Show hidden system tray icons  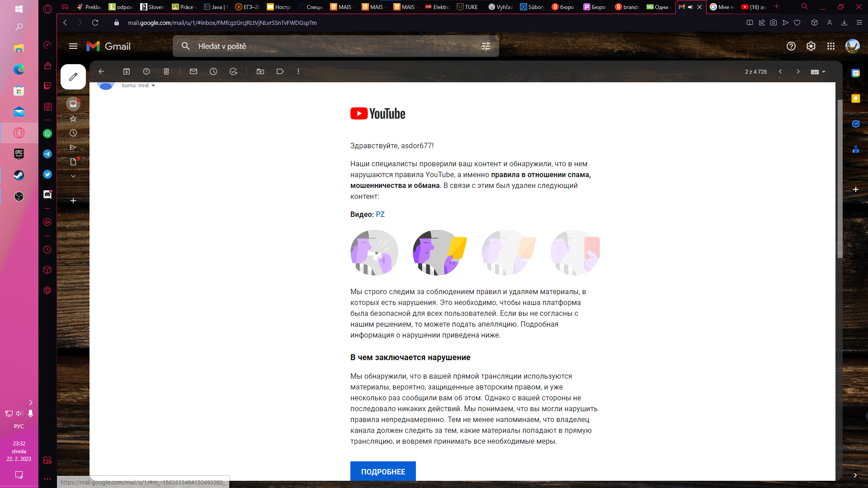point(31,403)
